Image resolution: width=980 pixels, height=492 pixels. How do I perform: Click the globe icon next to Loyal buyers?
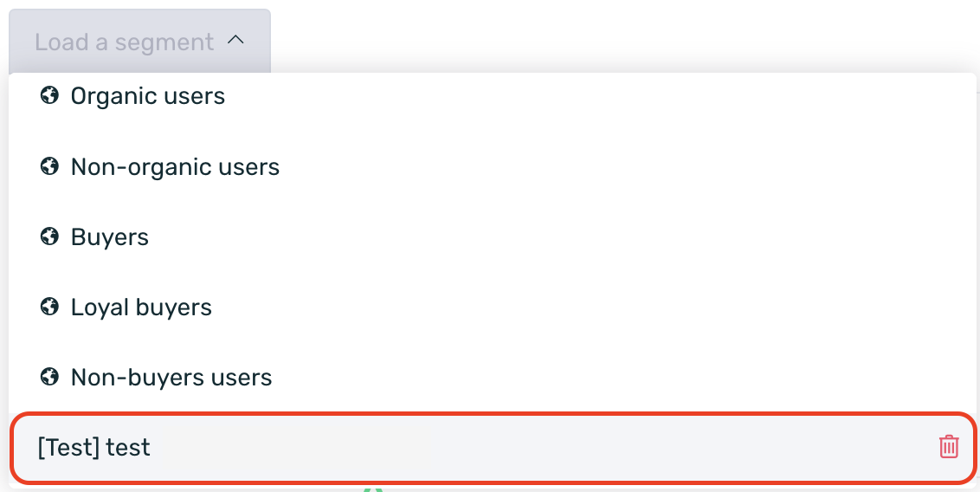49,307
